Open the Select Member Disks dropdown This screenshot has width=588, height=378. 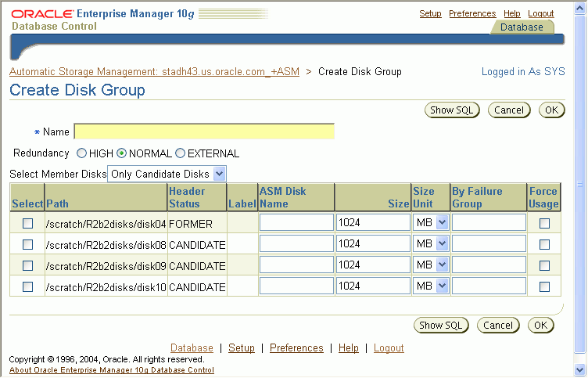[167, 174]
